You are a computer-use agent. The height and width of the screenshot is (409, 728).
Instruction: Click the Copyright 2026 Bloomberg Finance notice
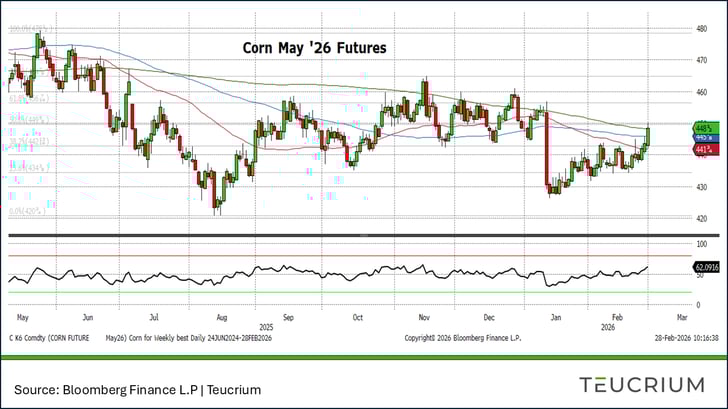click(459, 339)
